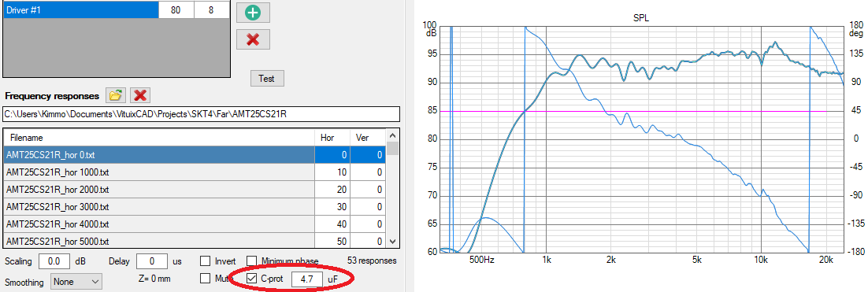Click the magenta 85 dB line in the chart
The image size is (868, 292).
[x=633, y=111]
